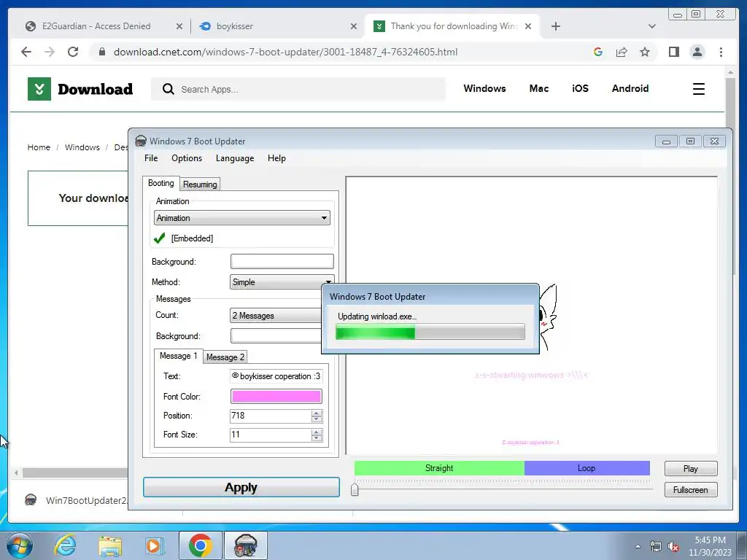Image resolution: width=747 pixels, height=560 pixels.
Task: Show hidden tray icons arrow
Action: click(x=638, y=546)
